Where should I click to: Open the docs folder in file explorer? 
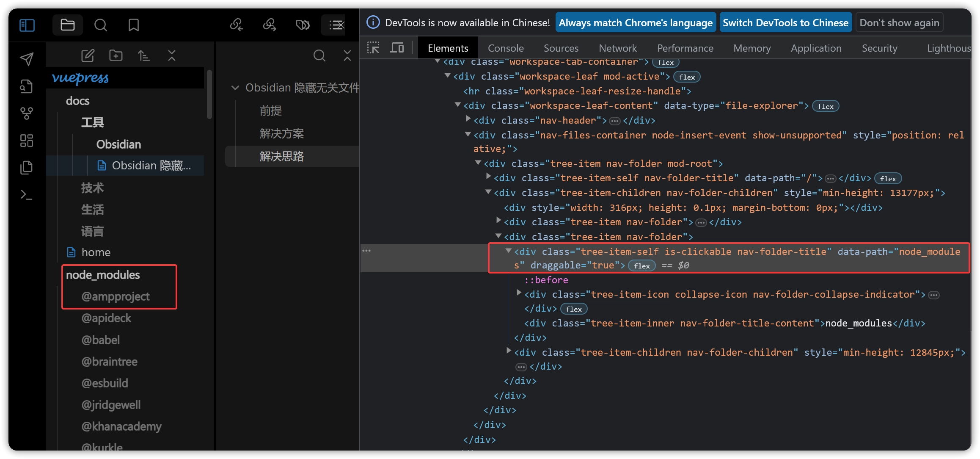[x=77, y=101]
